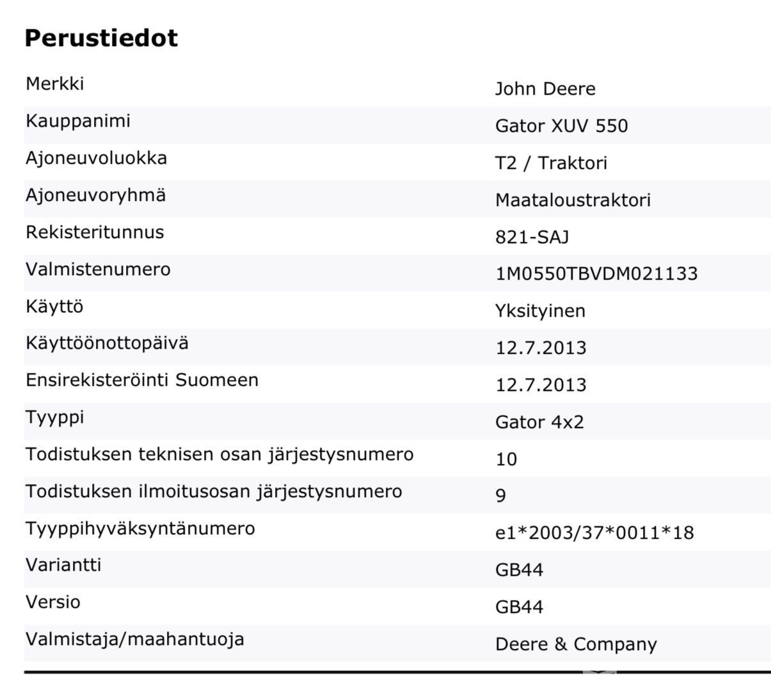771x700 pixels.
Task: Click the Valmistenumero row label
Action: (x=98, y=269)
